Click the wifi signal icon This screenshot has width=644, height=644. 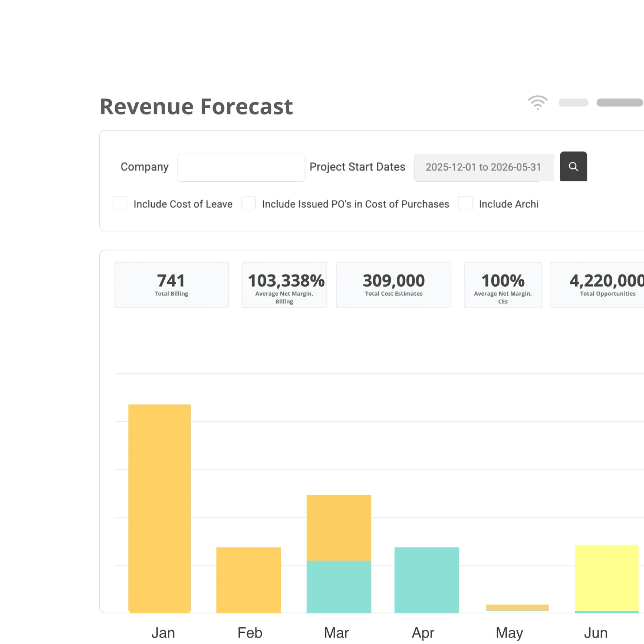click(538, 102)
